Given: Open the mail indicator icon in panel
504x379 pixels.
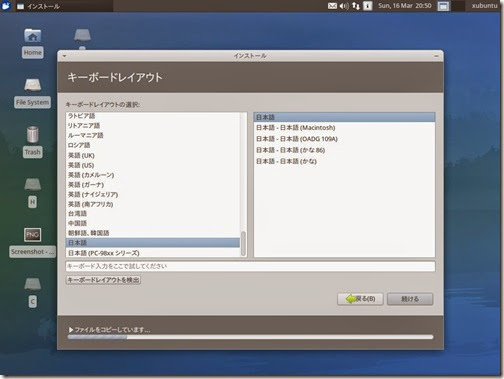Looking at the screenshot, I should tap(332, 6).
